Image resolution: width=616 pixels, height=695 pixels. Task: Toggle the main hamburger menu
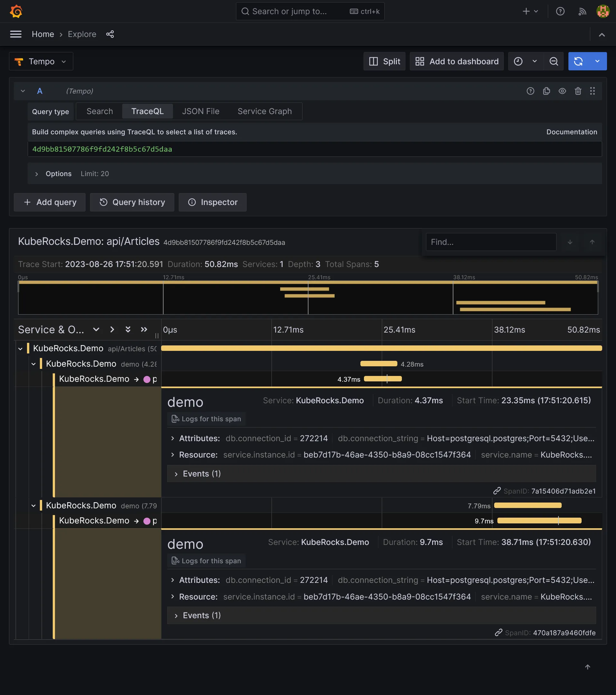pos(16,34)
